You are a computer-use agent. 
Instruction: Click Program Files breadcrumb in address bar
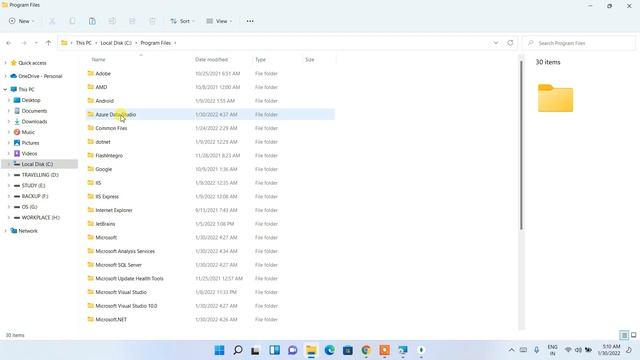pos(156,43)
